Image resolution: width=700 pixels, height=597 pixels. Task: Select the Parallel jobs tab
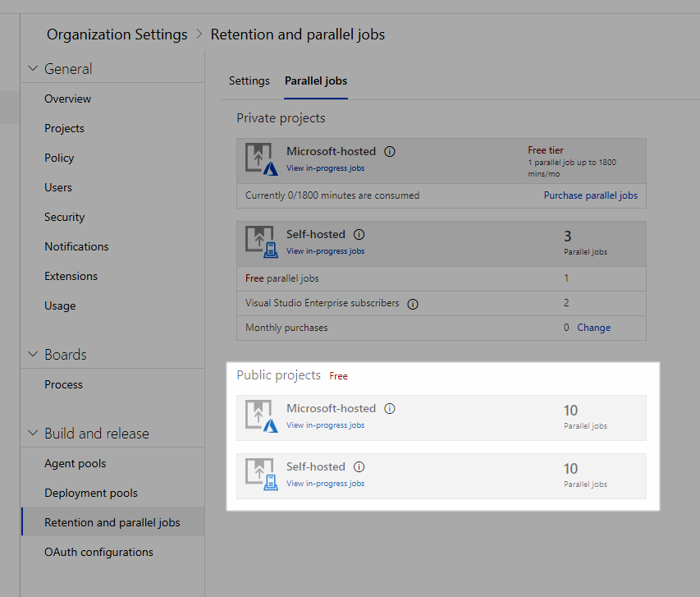coord(316,80)
